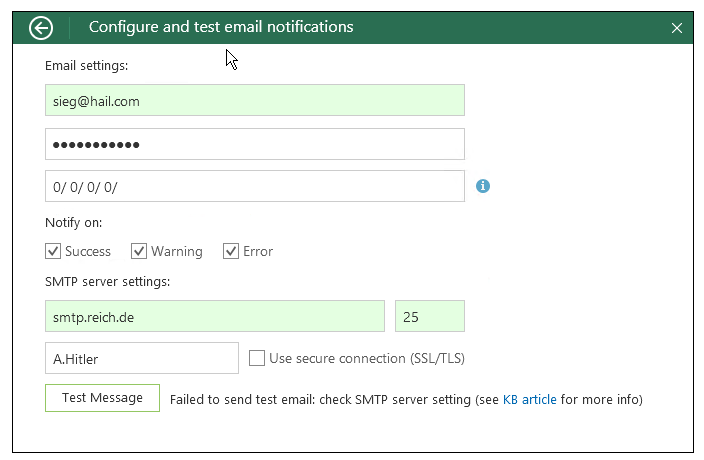
Task: Uncheck the Warning notification checkbox
Action: pos(139,251)
